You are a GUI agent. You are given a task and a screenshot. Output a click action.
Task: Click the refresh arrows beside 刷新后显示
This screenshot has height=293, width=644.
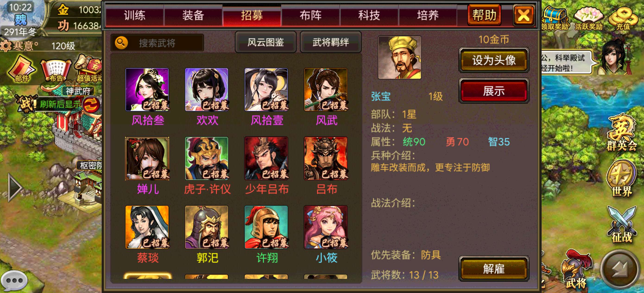[x=91, y=105]
